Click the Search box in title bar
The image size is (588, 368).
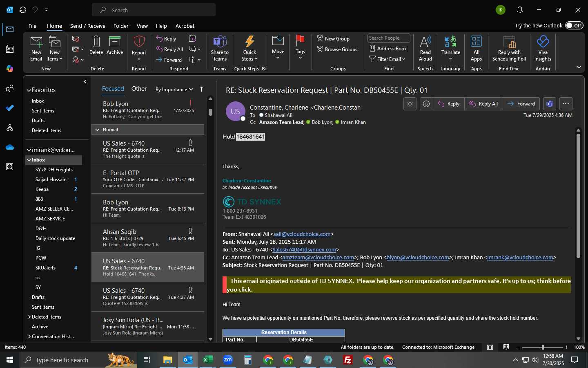154,10
